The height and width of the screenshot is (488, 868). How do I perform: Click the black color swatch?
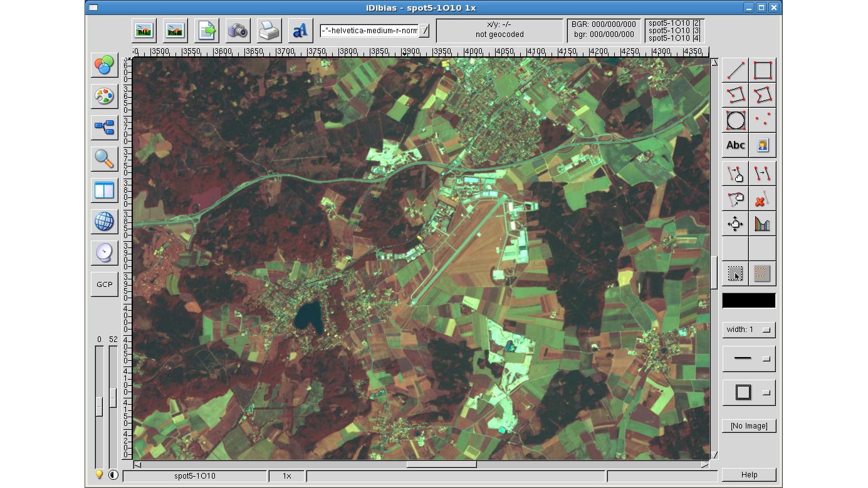tap(749, 301)
